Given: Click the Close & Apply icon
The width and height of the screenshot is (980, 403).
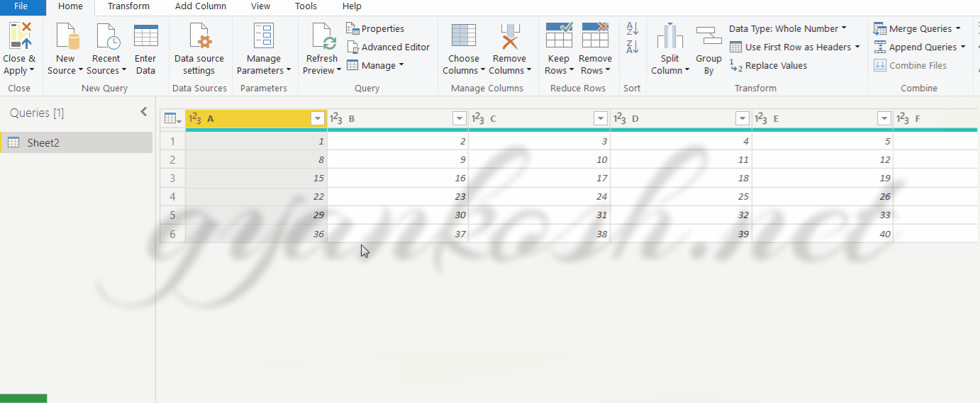Looking at the screenshot, I should click(20, 36).
